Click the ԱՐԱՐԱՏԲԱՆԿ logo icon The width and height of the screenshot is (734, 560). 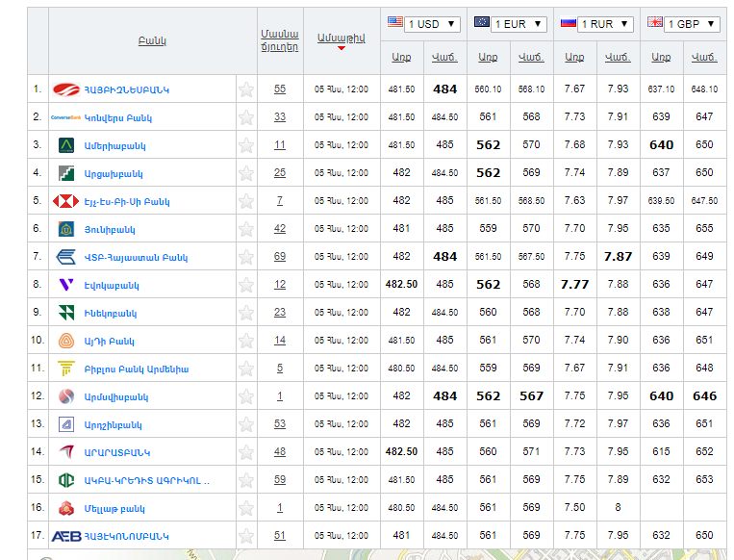tap(66, 452)
